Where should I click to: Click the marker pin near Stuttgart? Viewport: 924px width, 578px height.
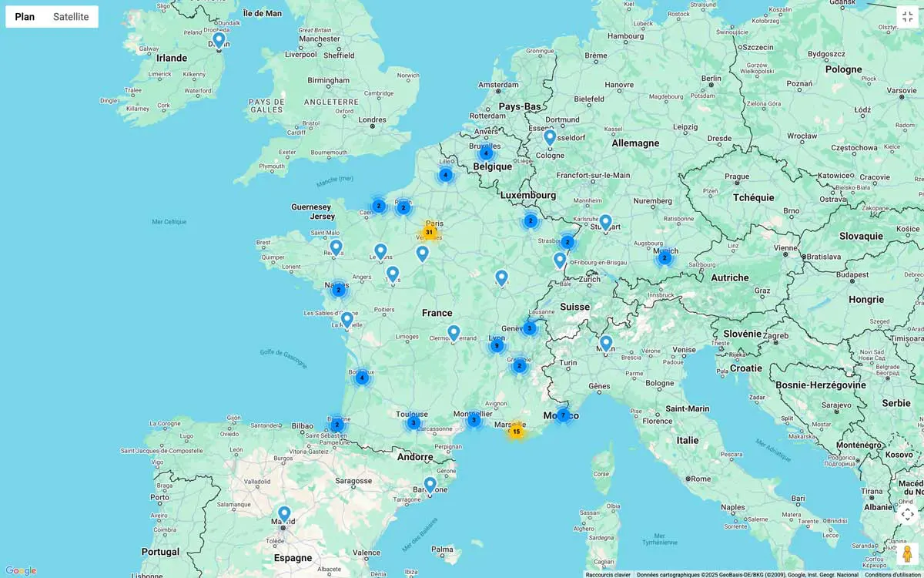click(605, 222)
